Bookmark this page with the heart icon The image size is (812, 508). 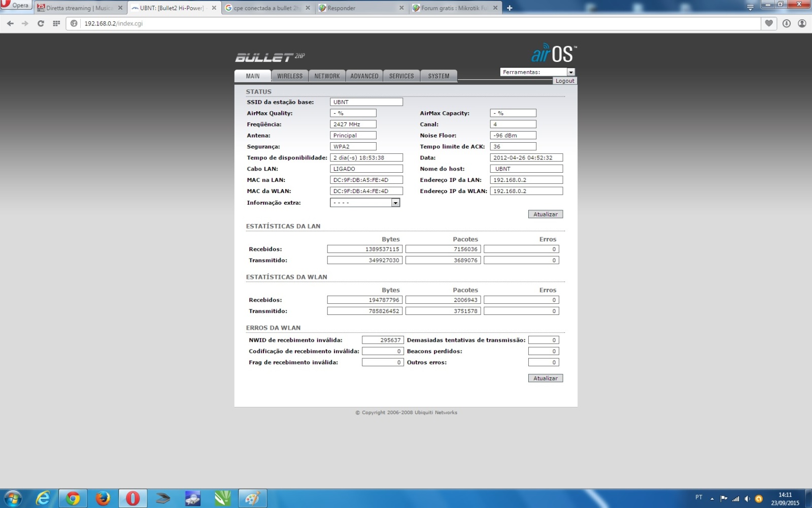(x=769, y=23)
